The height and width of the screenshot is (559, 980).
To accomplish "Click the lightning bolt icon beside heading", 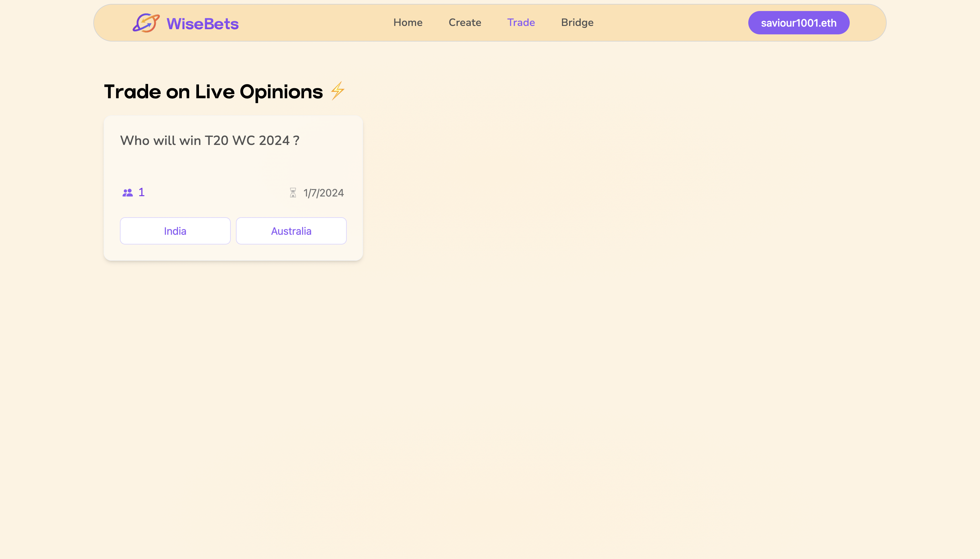I will (x=337, y=91).
